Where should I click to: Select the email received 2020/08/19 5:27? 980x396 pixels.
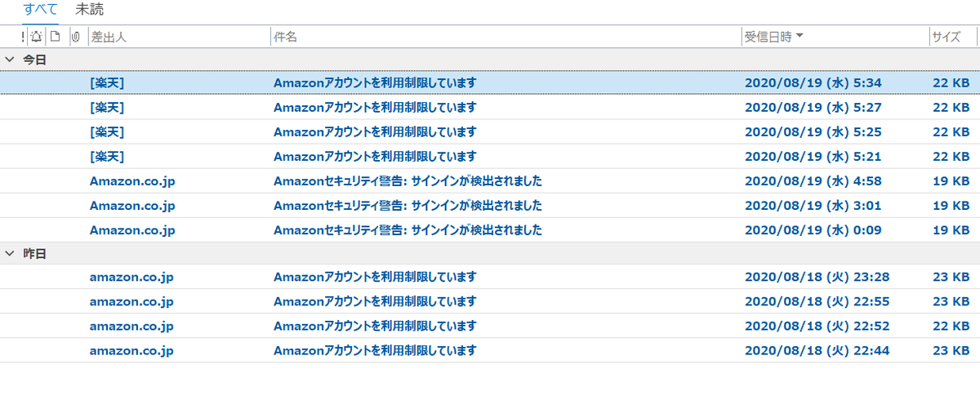click(x=490, y=107)
